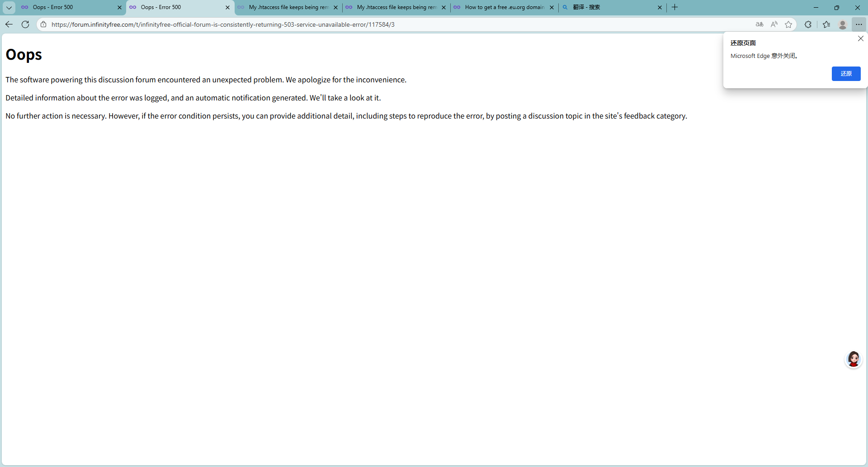The image size is (868, 467).
Task: Click the browser Back arrow
Action: pyautogui.click(x=9, y=24)
